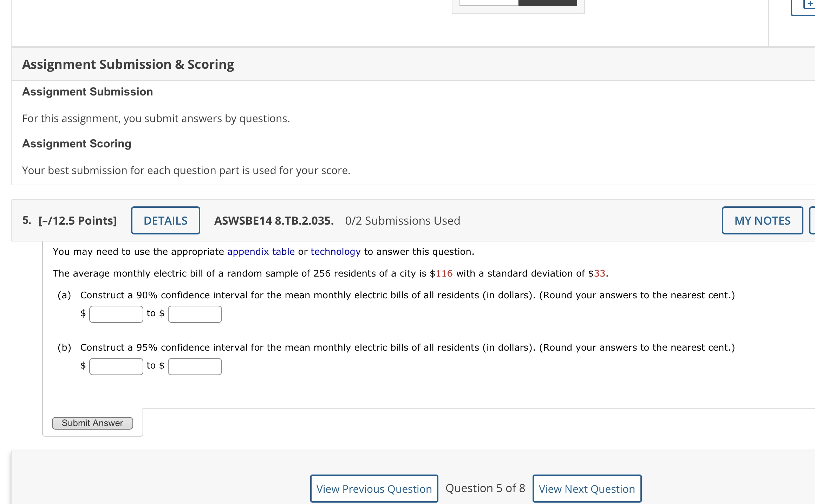
Task: Click the 90% interval lower bound field
Action: coord(116,314)
